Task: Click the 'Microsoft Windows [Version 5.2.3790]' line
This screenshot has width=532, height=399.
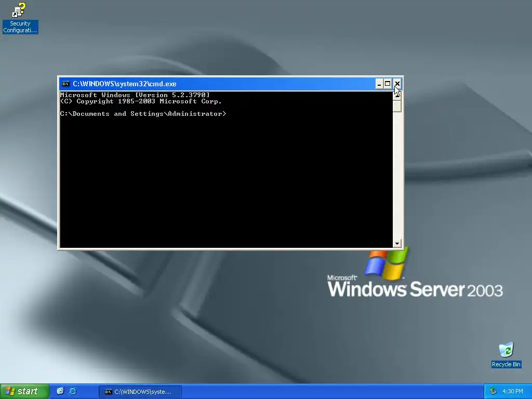Action: tap(135, 95)
